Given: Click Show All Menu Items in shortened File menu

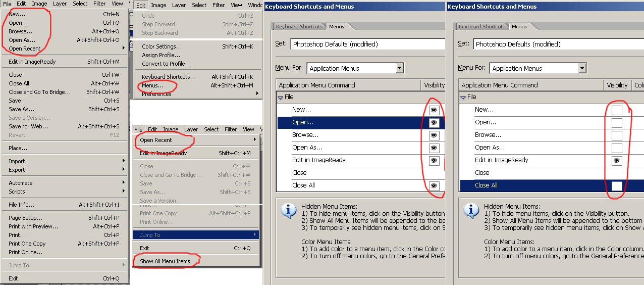Looking at the screenshot, I should pos(196,261).
